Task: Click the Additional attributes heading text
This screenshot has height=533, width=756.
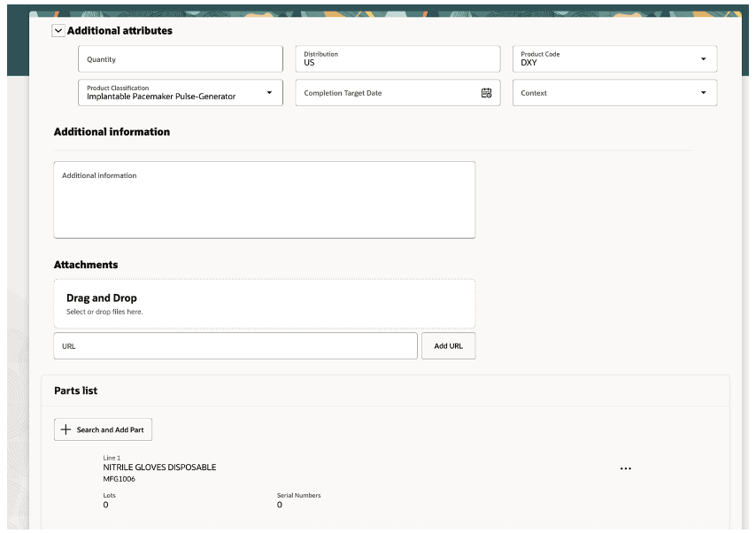Action: tap(120, 31)
